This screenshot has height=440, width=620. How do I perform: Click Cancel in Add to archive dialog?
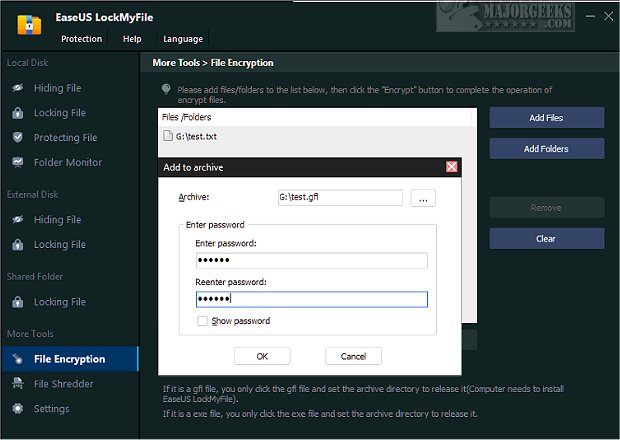353,356
